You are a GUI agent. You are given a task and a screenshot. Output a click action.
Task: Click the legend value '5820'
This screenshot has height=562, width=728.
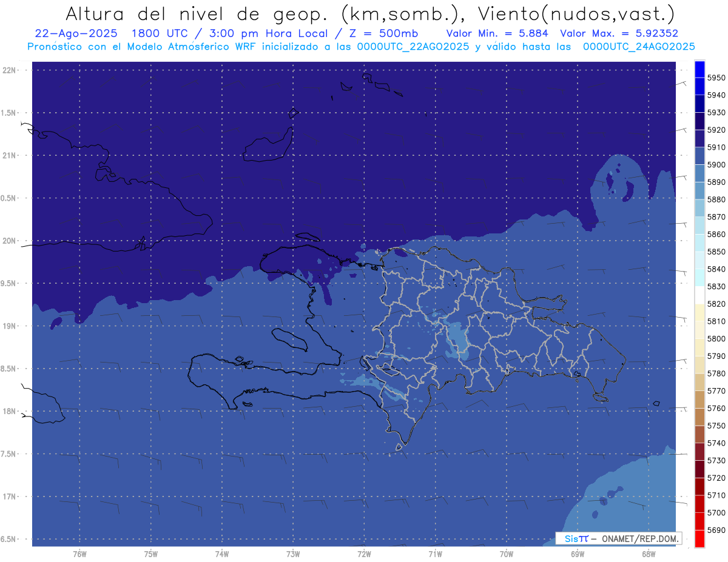click(x=716, y=304)
